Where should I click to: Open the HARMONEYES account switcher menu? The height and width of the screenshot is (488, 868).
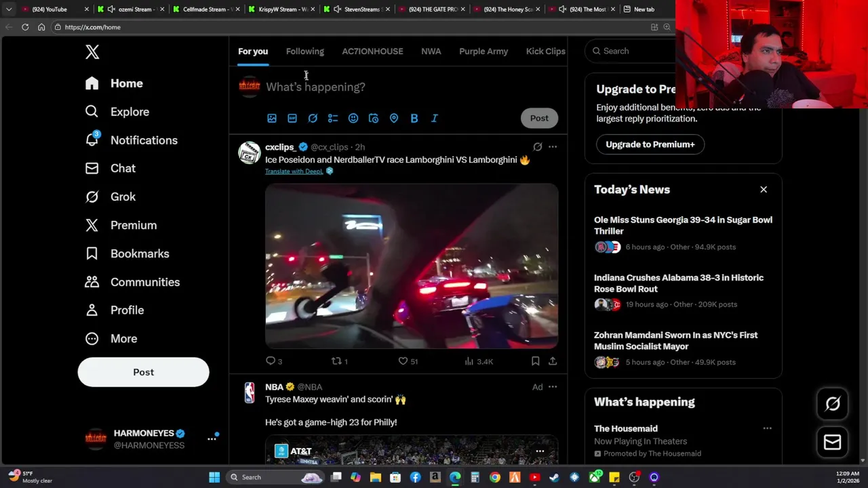tap(212, 439)
